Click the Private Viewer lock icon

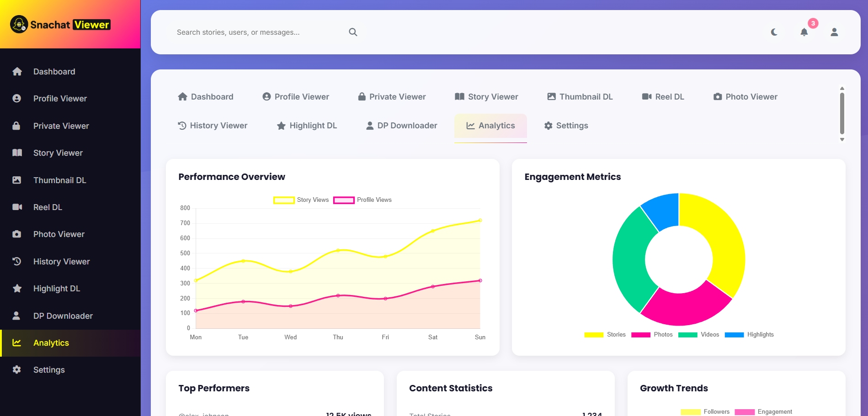tap(17, 126)
